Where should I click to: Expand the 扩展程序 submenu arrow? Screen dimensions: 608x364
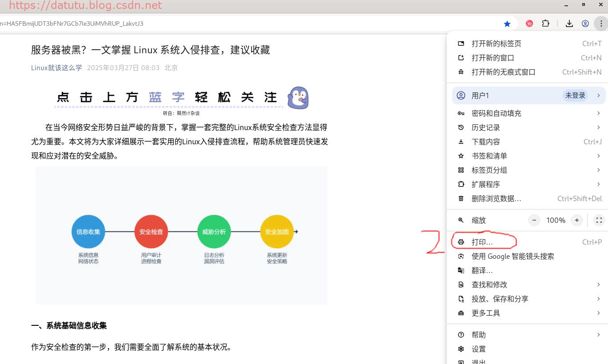pyautogui.click(x=598, y=184)
